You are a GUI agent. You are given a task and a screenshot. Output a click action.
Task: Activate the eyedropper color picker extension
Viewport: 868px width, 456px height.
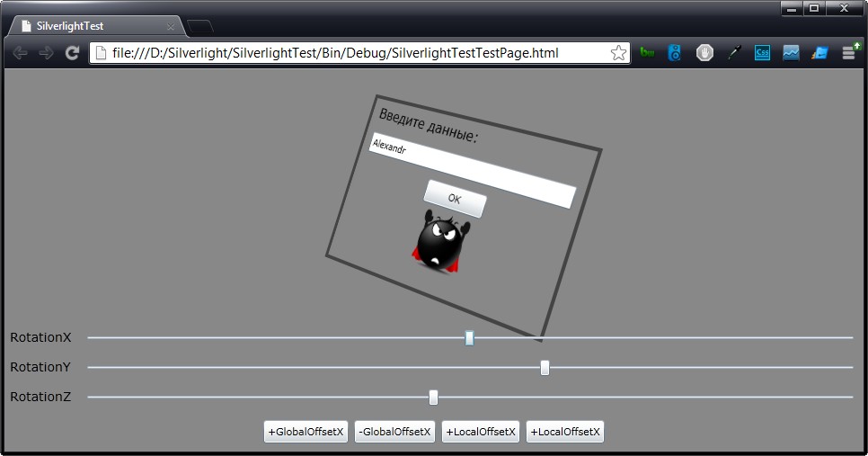click(734, 53)
